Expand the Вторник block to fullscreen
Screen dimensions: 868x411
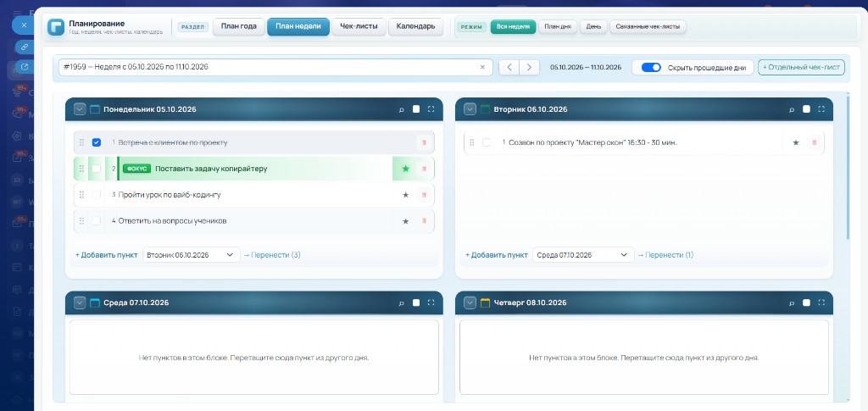click(x=821, y=109)
